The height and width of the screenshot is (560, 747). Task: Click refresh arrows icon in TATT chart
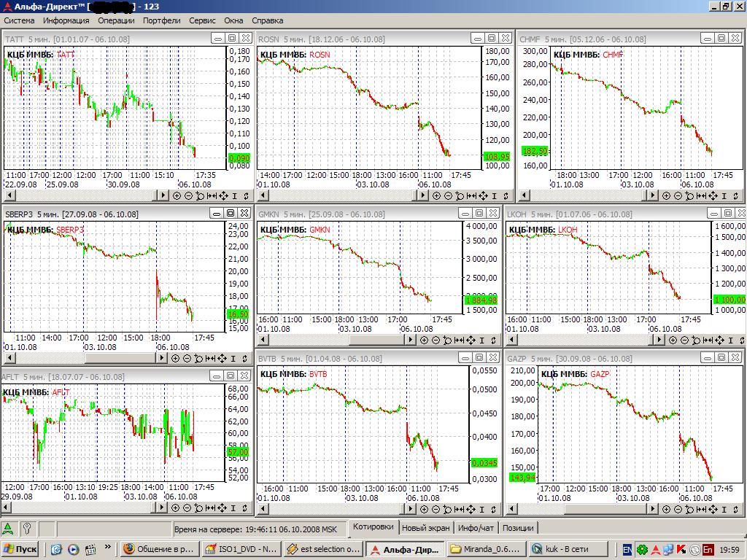point(246,195)
